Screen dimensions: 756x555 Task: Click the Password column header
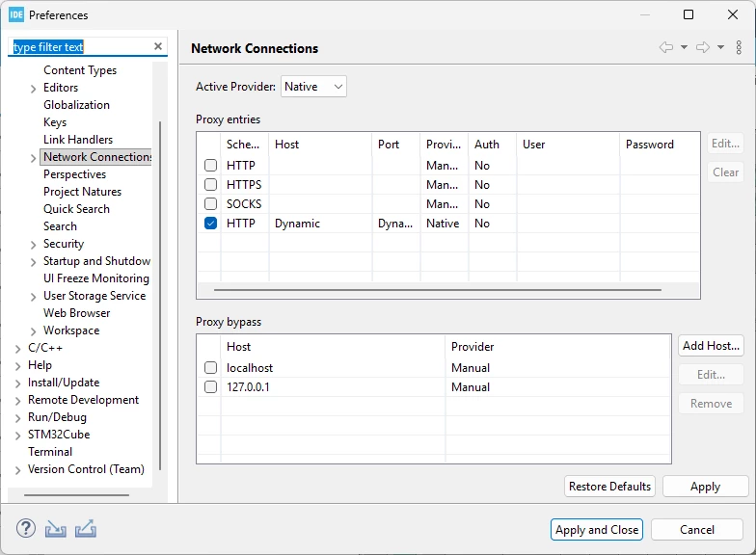click(x=660, y=145)
